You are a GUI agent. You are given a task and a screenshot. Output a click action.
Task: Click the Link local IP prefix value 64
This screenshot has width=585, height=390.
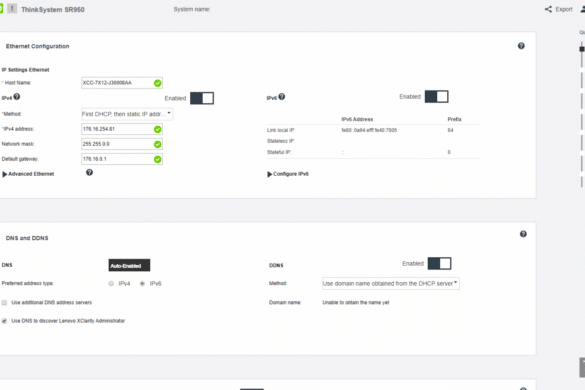[x=450, y=130]
